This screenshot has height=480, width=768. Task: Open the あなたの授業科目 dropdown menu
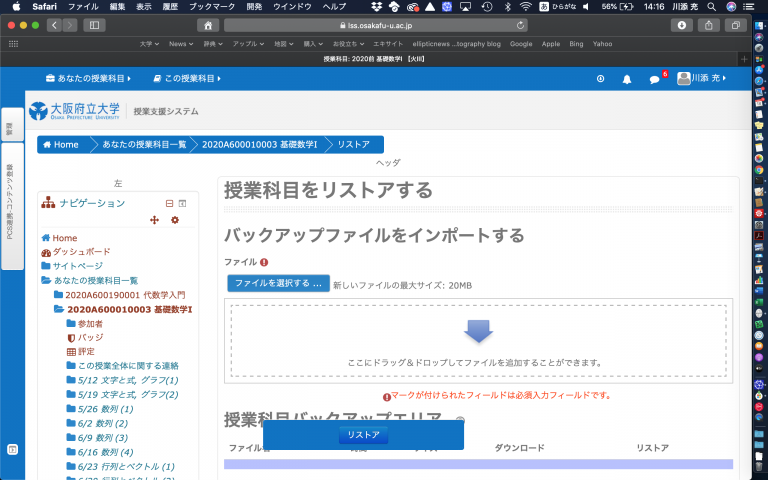click(88, 78)
